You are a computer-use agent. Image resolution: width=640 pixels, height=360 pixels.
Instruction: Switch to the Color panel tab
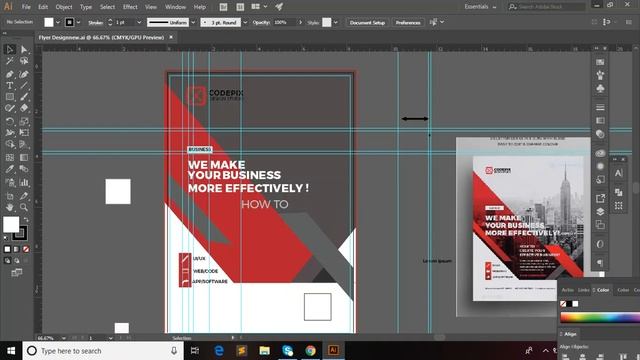pos(603,290)
